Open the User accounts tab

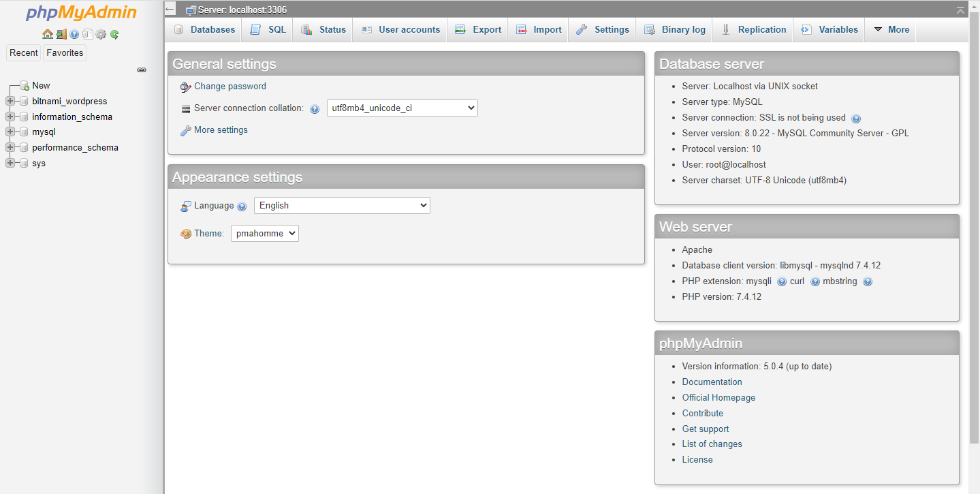click(400, 30)
